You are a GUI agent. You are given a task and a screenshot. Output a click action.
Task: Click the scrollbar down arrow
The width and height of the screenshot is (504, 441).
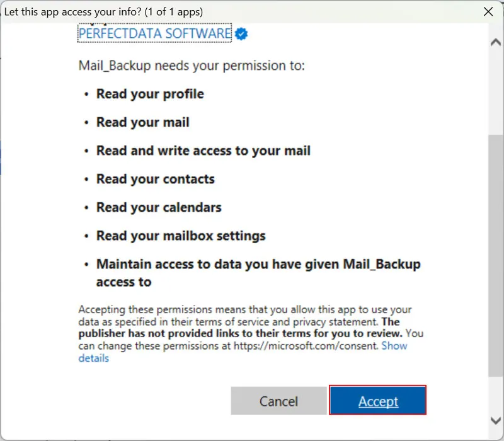[496, 419]
